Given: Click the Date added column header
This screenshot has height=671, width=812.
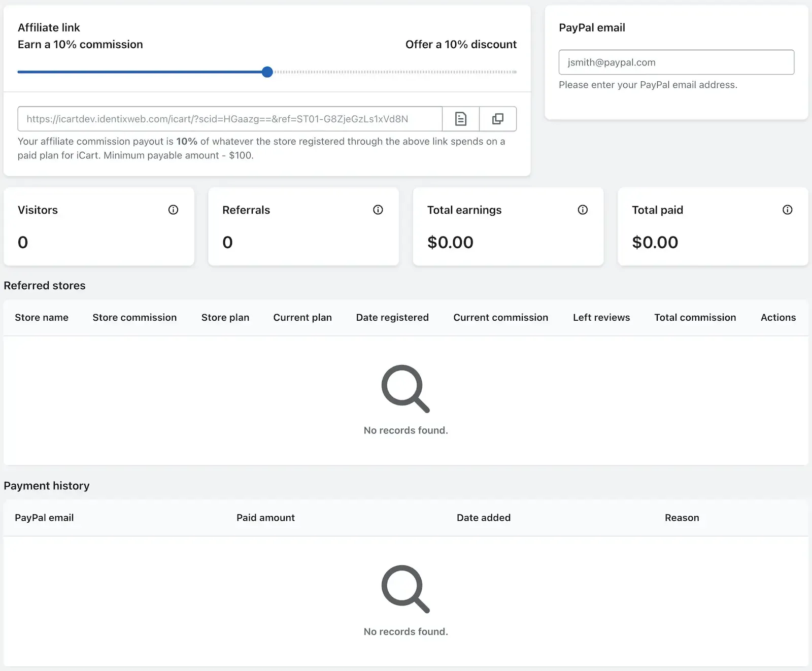Looking at the screenshot, I should tap(484, 518).
